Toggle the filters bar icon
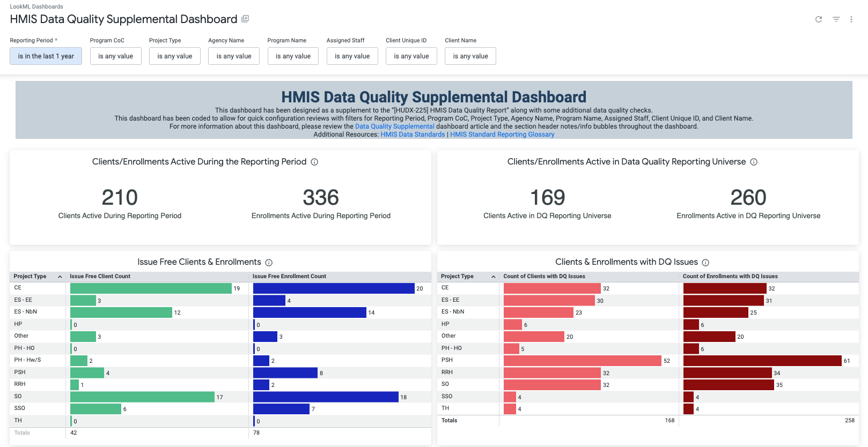868x447 pixels. pyautogui.click(x=836, y=19)
